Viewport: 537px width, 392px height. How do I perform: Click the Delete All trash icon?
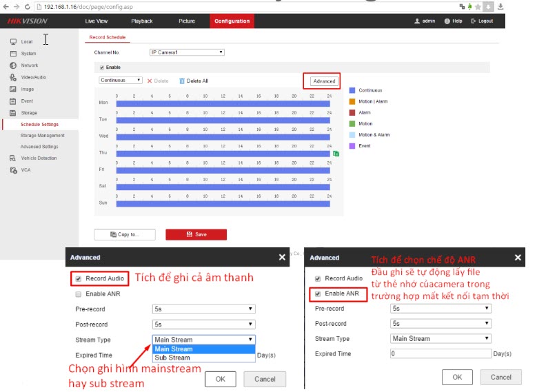(x=182, y=81)
